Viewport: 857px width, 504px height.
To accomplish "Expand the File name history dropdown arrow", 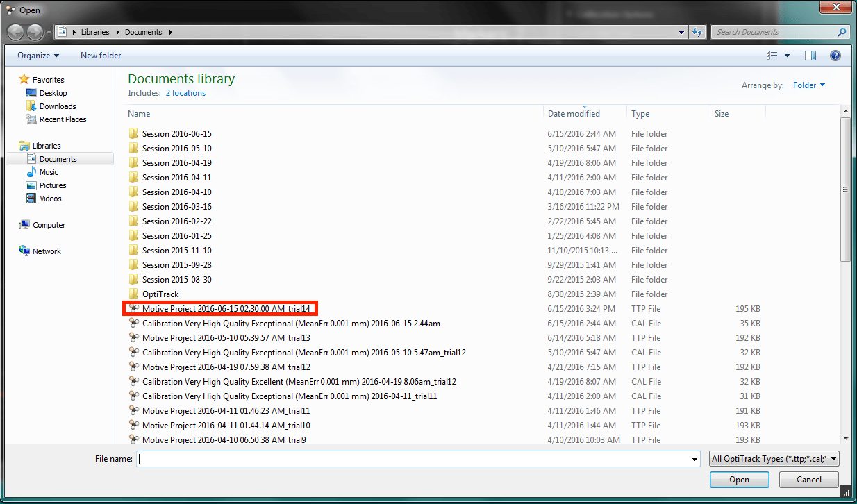I will [x=694, y=459].
